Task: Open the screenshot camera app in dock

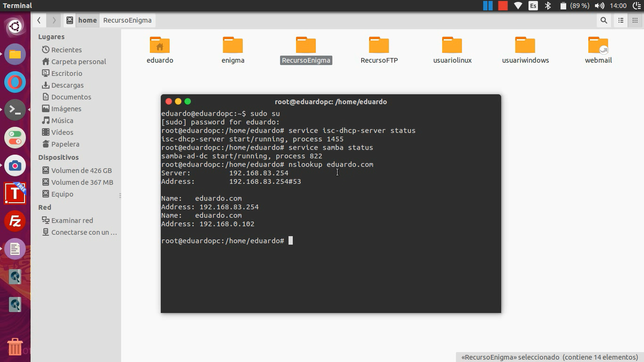Action: [15, 165]
